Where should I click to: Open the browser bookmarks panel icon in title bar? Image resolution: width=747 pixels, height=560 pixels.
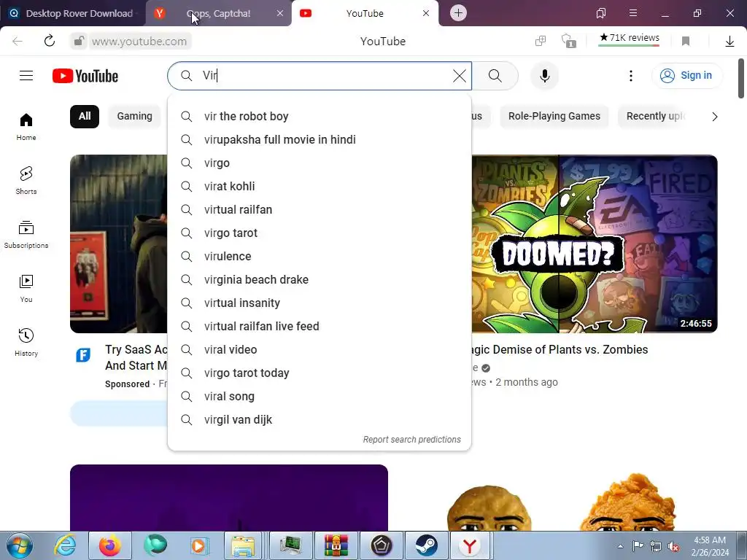click(601, 13)
